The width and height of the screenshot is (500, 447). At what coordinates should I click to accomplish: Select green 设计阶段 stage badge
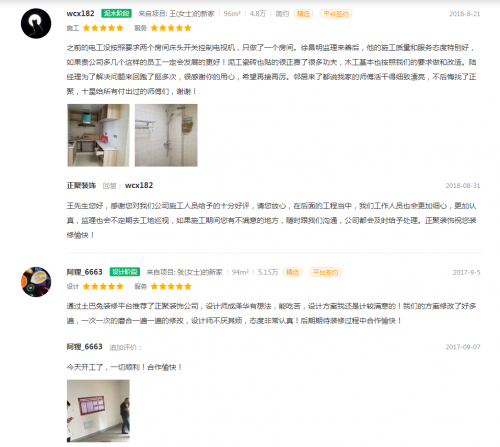click(125, 272)
